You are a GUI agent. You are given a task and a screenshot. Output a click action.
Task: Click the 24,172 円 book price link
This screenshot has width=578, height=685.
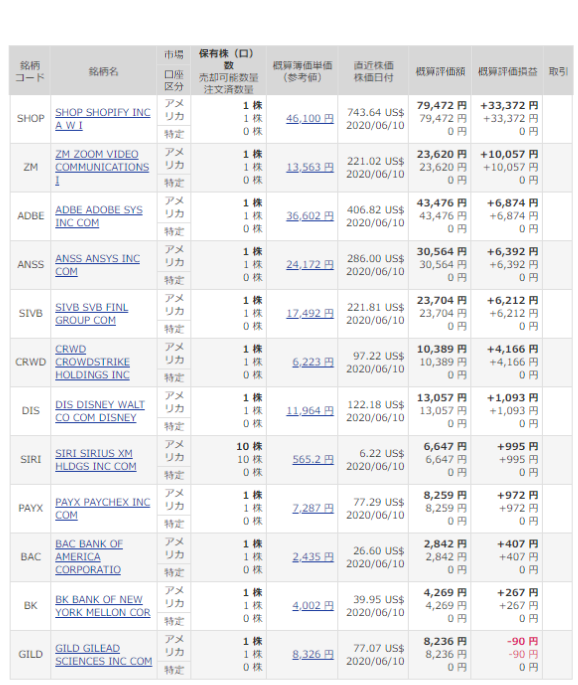pos(310,265)
